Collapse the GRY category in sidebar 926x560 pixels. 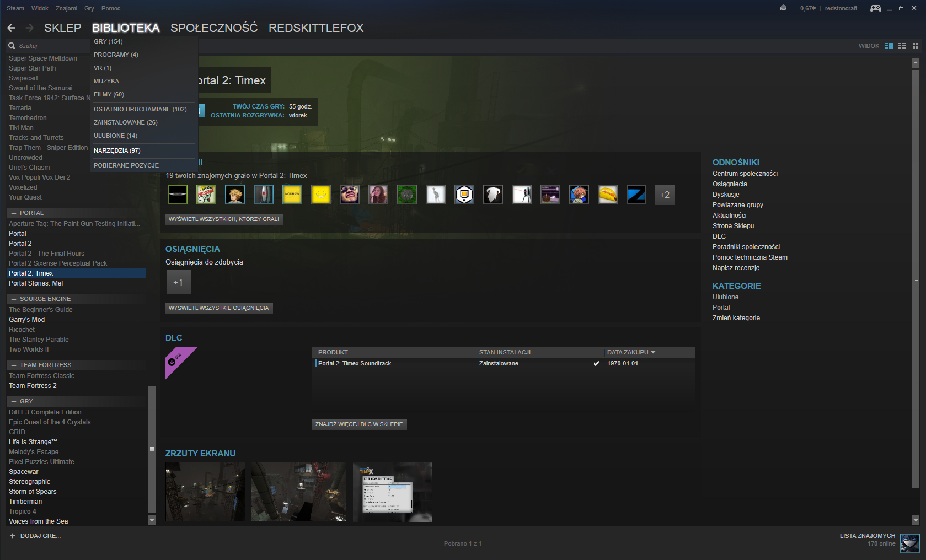point(14,401)
